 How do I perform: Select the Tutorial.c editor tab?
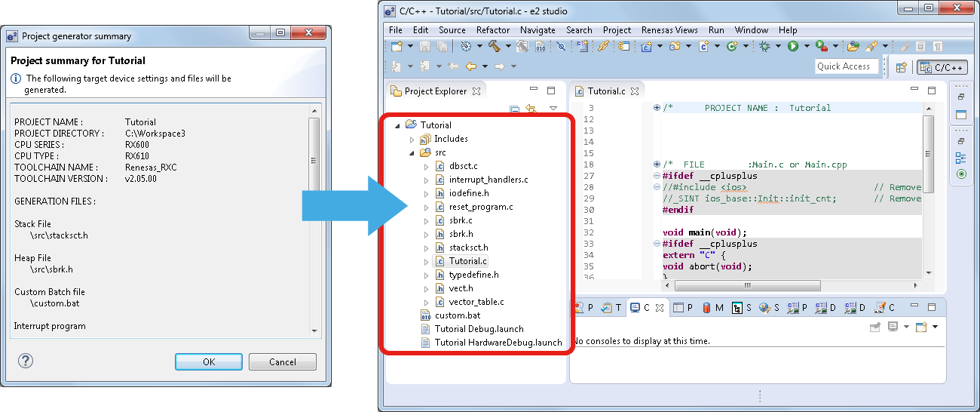[606, 91]
